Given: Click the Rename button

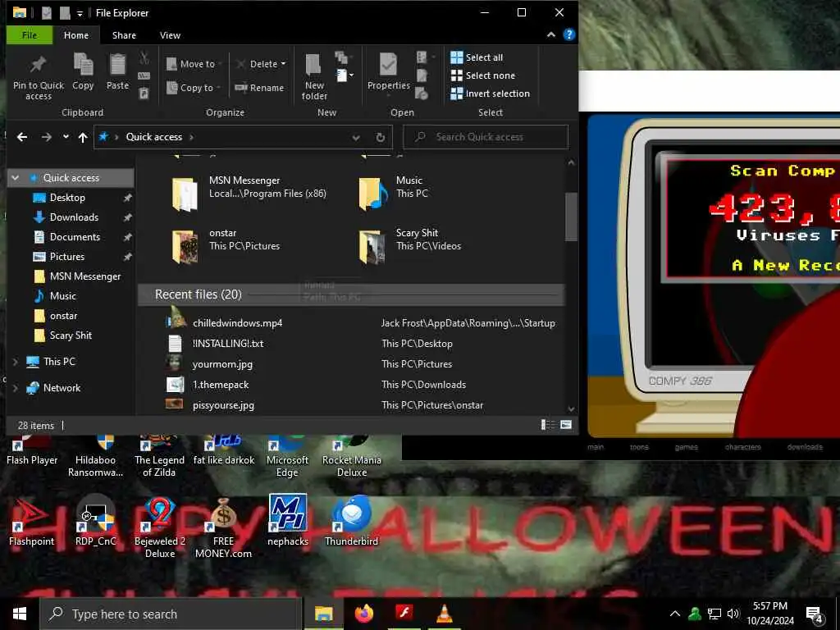Looking at the screenshot, I should click(x=259, y=87).
